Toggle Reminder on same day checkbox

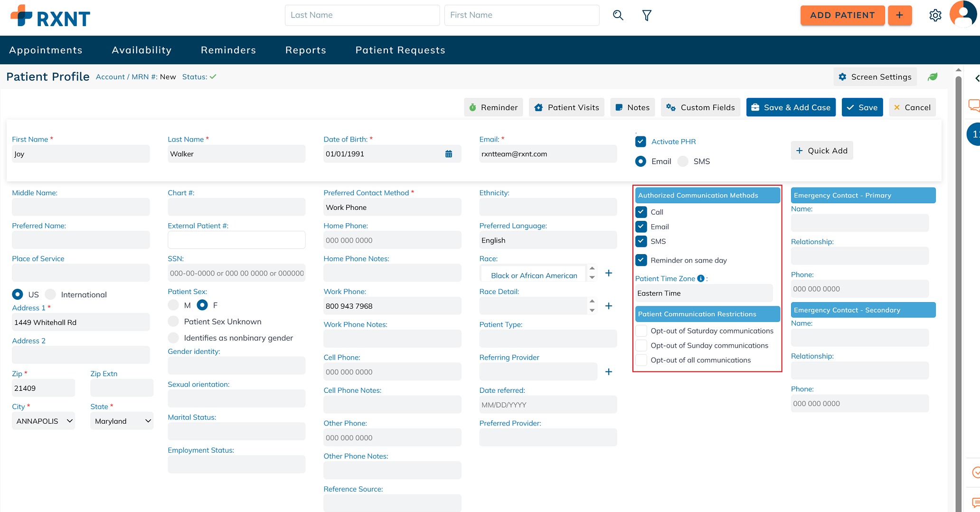(x=641, y=260)
